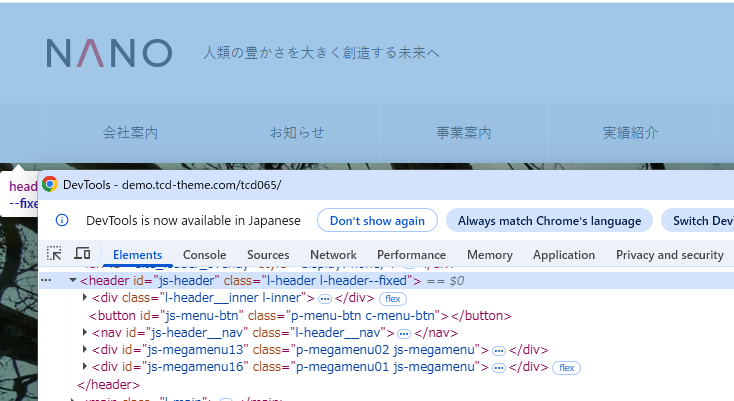Click the "Don't show again" button

tap(377, 220)
